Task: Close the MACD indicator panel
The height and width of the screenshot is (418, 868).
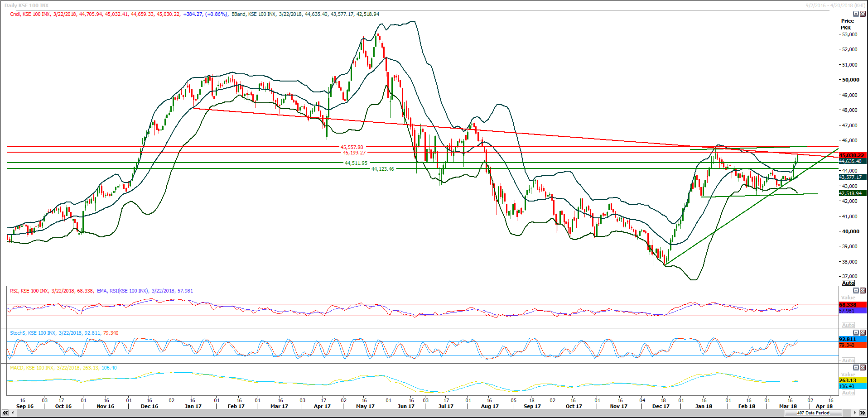Action: (x=863, y=367)
